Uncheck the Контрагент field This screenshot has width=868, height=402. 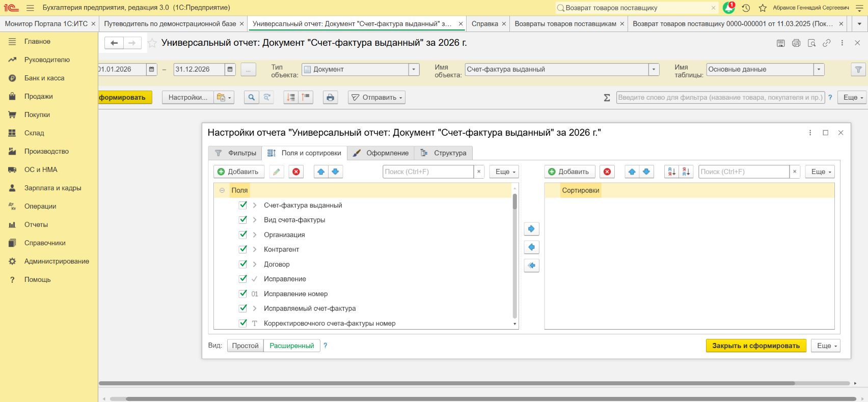pyautogui.click(x=243, y=249)
